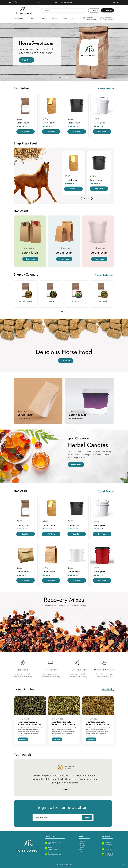Select first dot in Shop Fresh Food slider
128x868 pixels.
84,198
